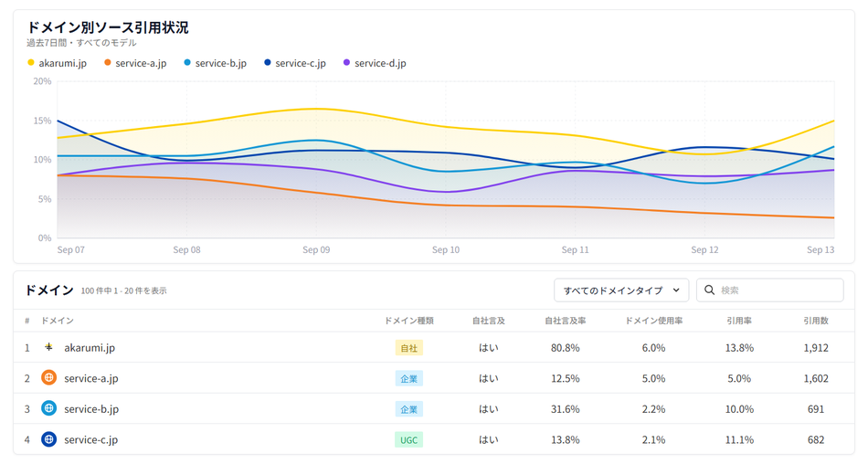Screen dimensions: 868x464
Task: Click the dark blue globe icon for service-c.jp
Action: (x=48, y=439)
